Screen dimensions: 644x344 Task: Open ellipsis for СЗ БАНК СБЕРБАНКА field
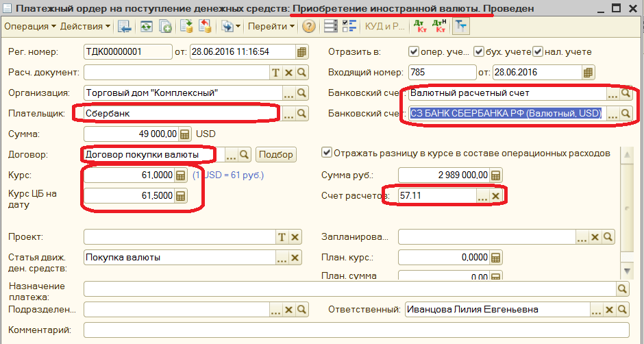[612, 114]
